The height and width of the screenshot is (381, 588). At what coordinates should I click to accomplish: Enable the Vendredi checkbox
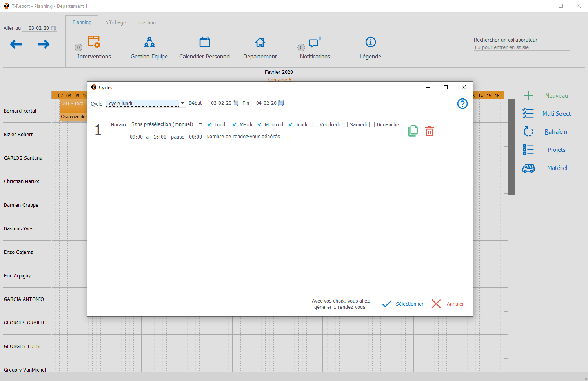click(x=315, y=124)
